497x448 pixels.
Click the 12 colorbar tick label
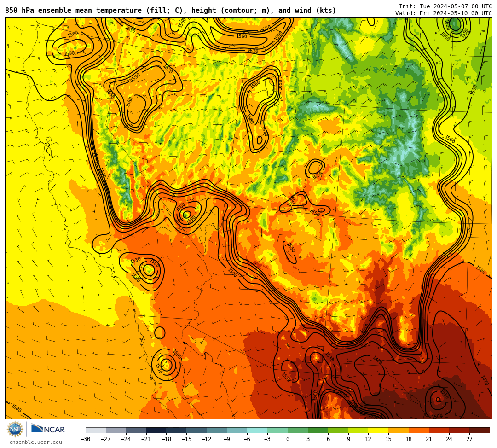pyautogui.click(x=369, y=439)
